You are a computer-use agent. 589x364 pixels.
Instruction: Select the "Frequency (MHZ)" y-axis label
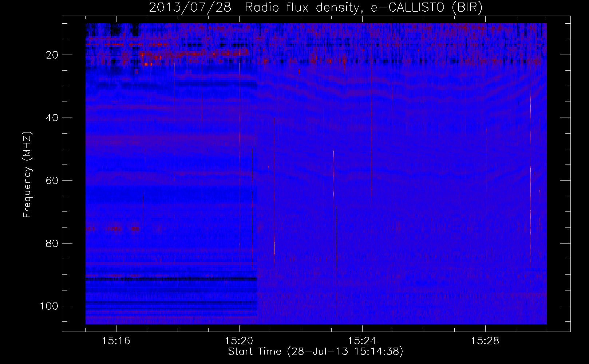pos(27,174)
